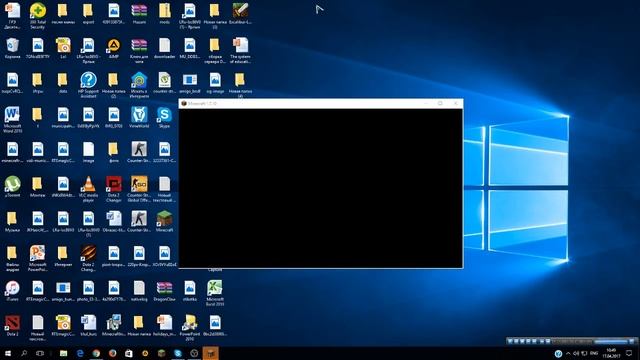This screenshot has width=640, height=360.
Task: Activate the highlighted Minecraft app taskbar button
Action: pyautogui.click(x=211, y=353)
